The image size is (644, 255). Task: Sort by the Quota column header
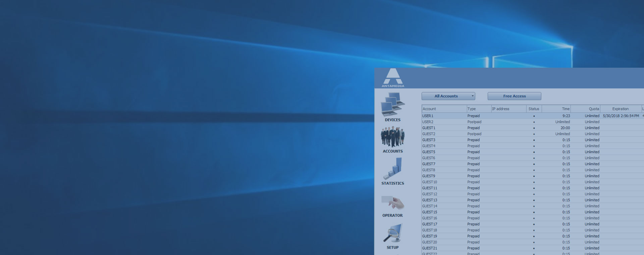[x=585, y=109]
